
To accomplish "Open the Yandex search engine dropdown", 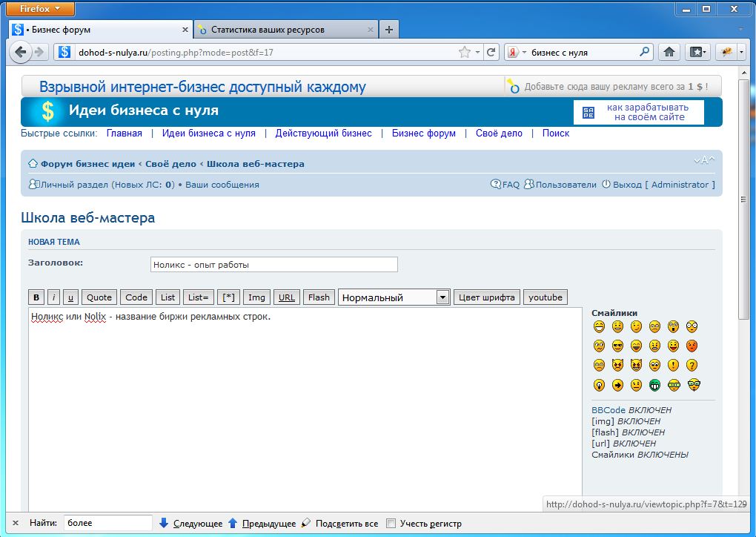I will tap(517, 52).
